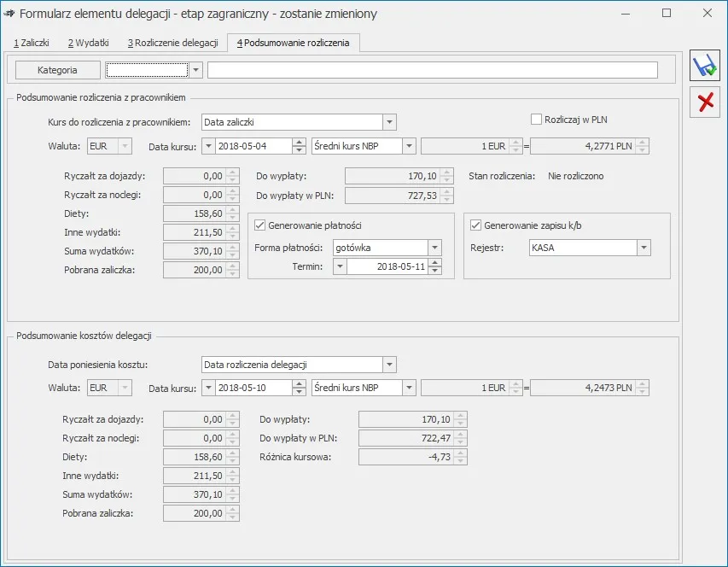Image resolution: width=728 pixels, height=567 pixels.
Task: Switch to the Wydatki tab
Action: coord(89,42)
